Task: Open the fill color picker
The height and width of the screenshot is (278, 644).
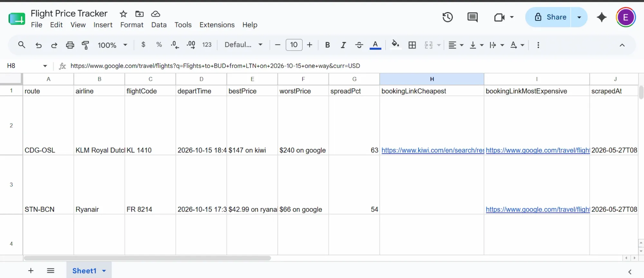Action: pos(395,45)
